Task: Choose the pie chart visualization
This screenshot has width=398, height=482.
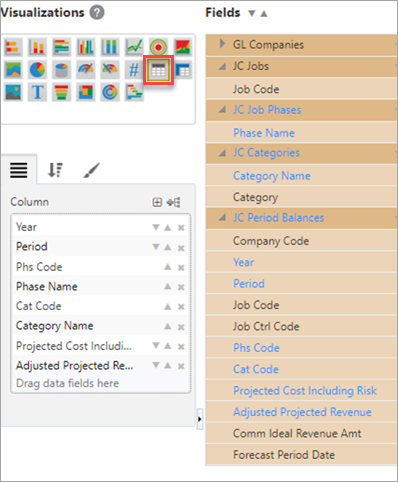Action: 37,70
